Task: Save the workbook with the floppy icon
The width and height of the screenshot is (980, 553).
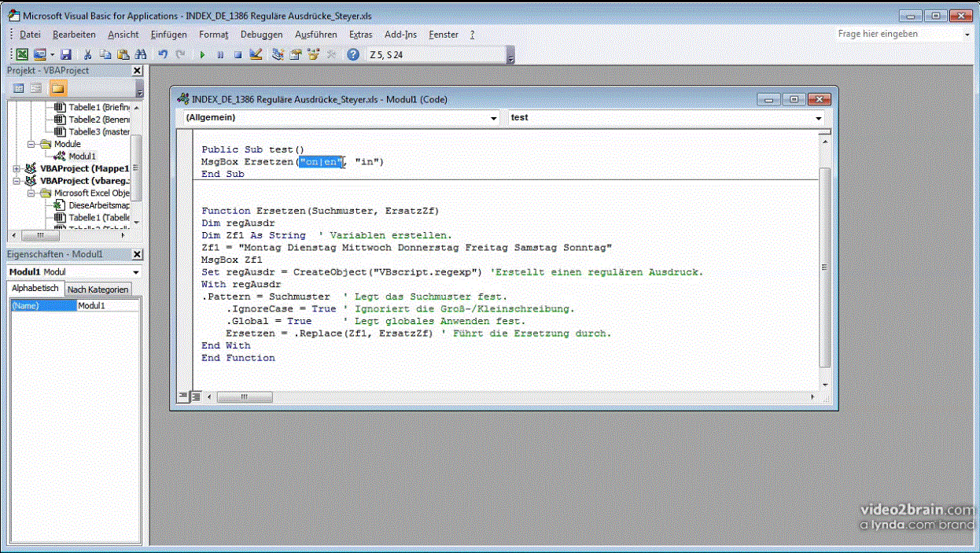Action: click(67, 54)
